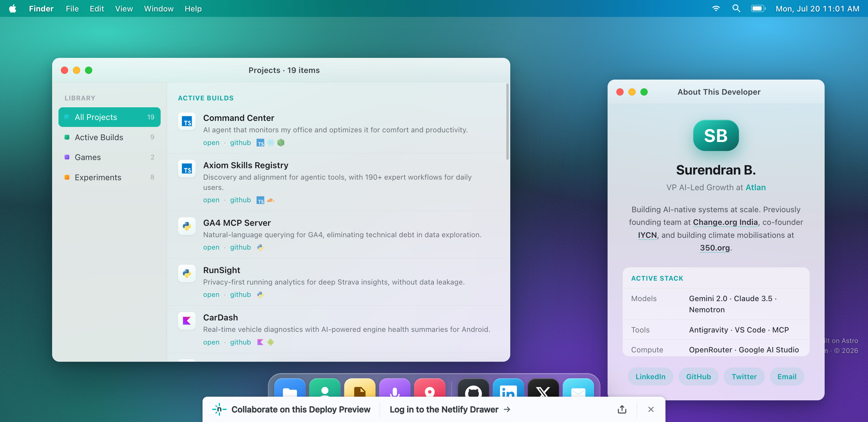Click the github link for Axiom Skills Registry

[x=240, y=200]
